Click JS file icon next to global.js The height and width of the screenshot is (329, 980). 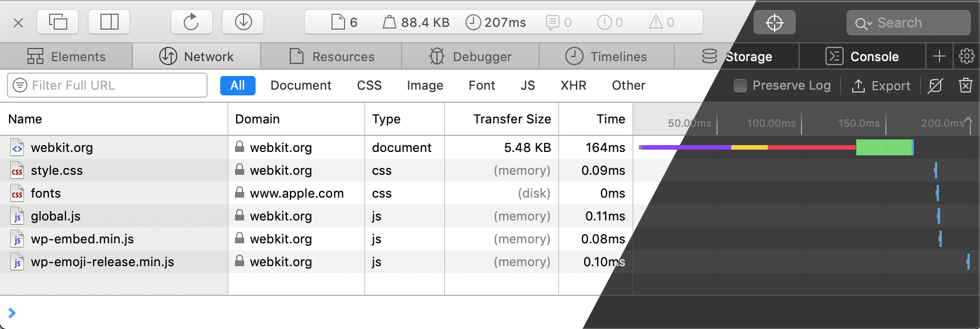pos(17,216)
